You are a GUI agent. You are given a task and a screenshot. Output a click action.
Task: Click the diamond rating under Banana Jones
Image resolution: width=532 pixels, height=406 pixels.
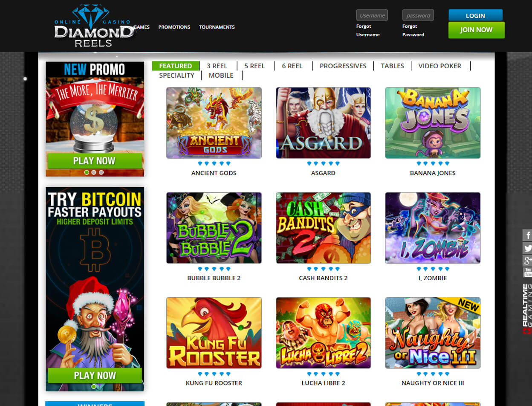click(433, 164)
